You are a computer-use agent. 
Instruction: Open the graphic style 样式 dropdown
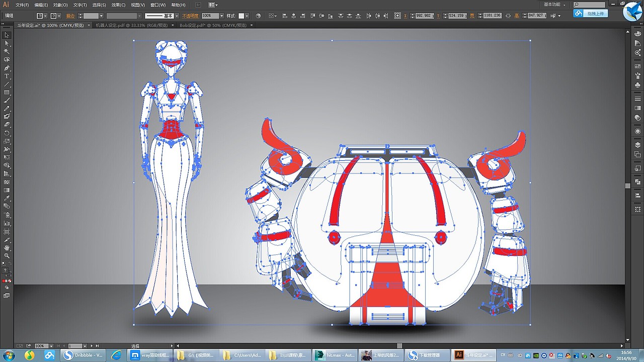tap(248, 16)
